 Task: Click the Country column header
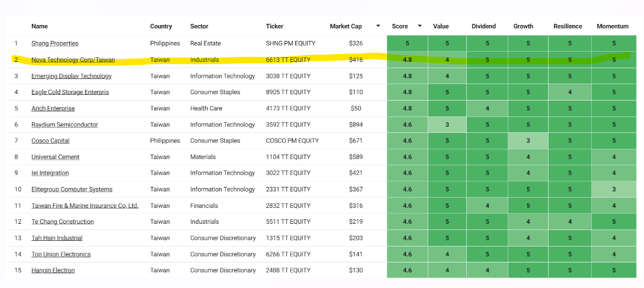(x=161, y=26)
